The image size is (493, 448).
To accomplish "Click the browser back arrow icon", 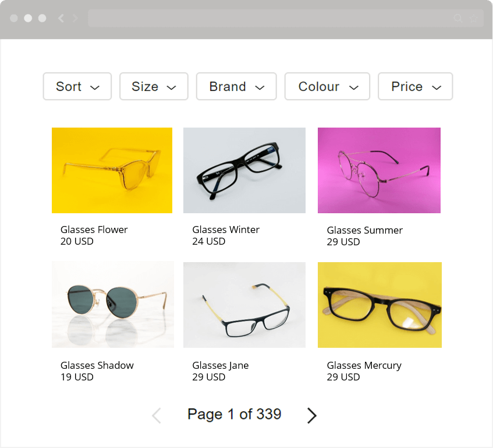I will coord(61,18).
